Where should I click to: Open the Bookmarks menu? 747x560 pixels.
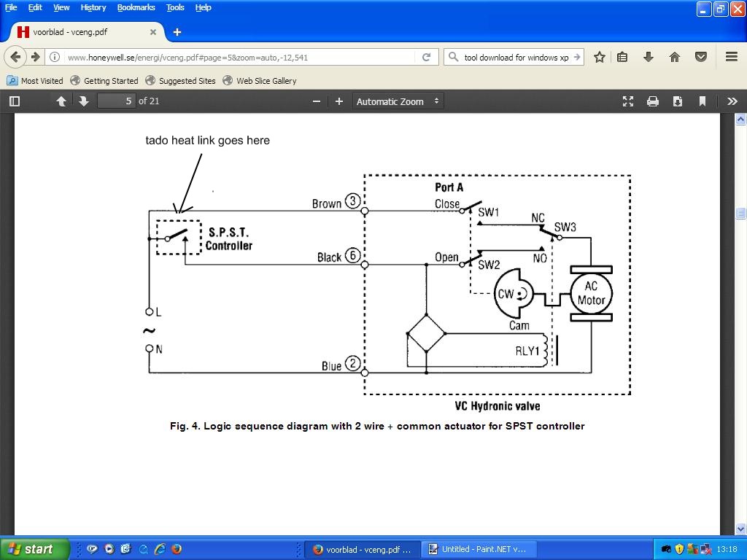click(136, 7)
